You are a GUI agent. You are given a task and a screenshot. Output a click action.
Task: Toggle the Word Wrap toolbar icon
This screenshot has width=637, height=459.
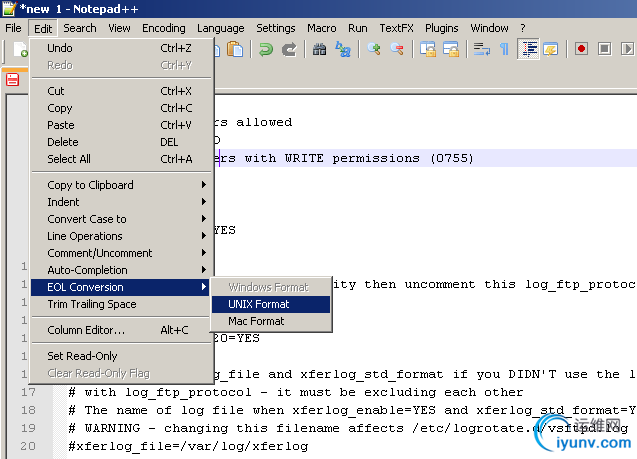coord(481,50)
